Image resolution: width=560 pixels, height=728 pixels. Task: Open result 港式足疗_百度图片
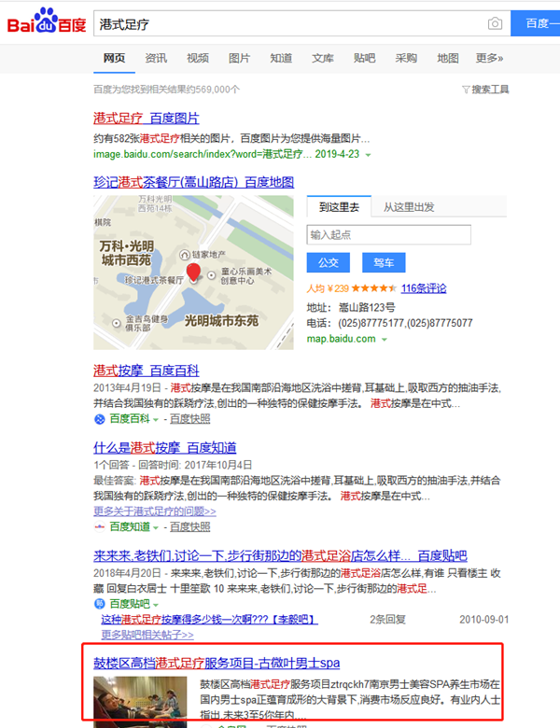pos(147,118)
